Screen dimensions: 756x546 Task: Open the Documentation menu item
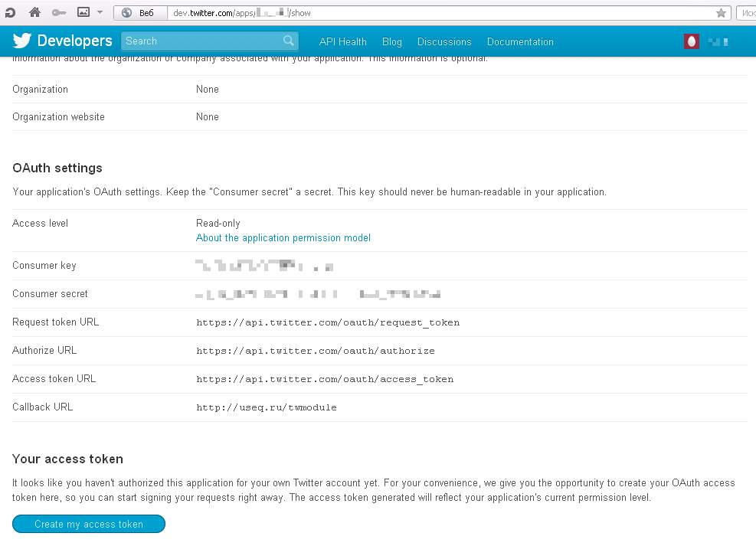coord(520,42)
